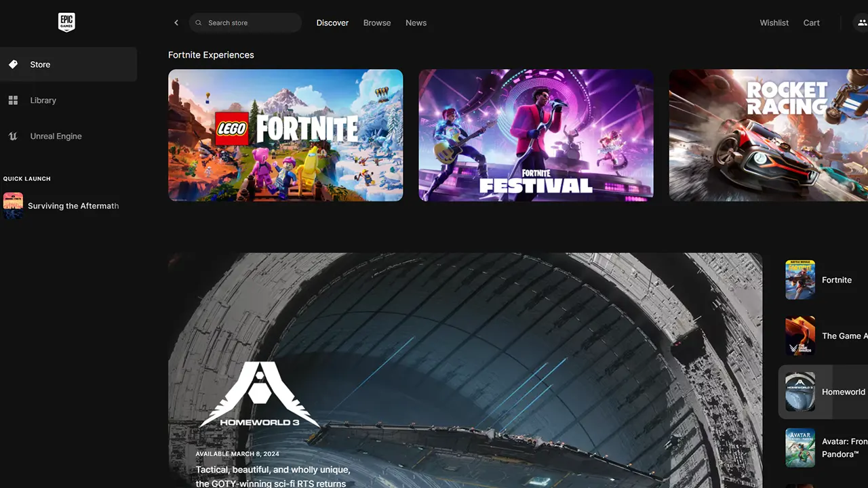Open the Fortnite Festival tile
Screen dimensions: 868x488
[x=536, y=135]
